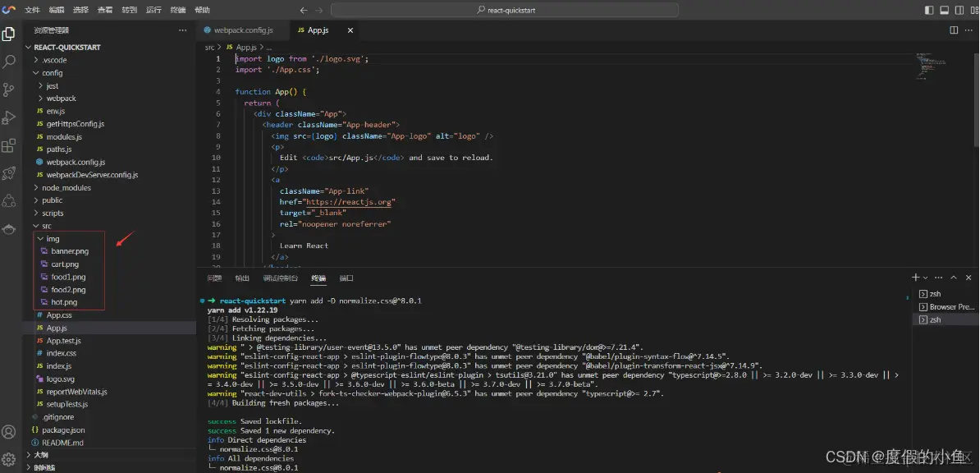Open cart.png in the file tree
This screenshot has height=473, width=980.
click(x=110, y=264)
